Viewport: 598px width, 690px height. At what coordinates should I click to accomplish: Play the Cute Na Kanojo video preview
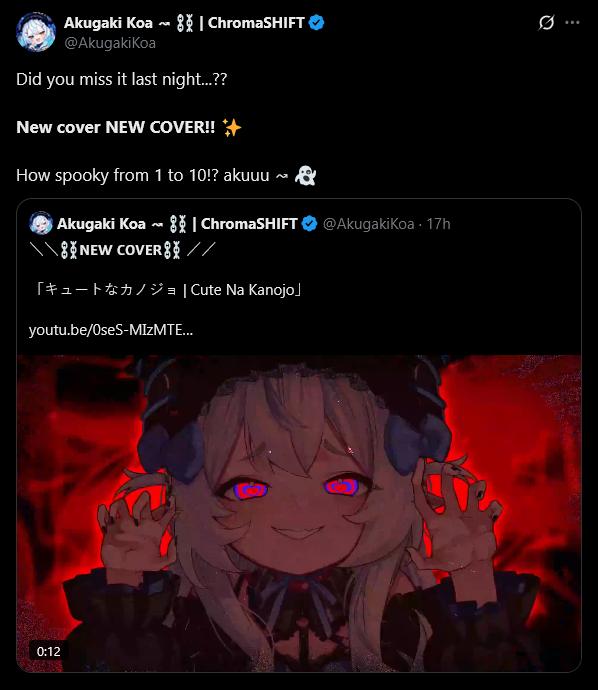pos(299,513)
